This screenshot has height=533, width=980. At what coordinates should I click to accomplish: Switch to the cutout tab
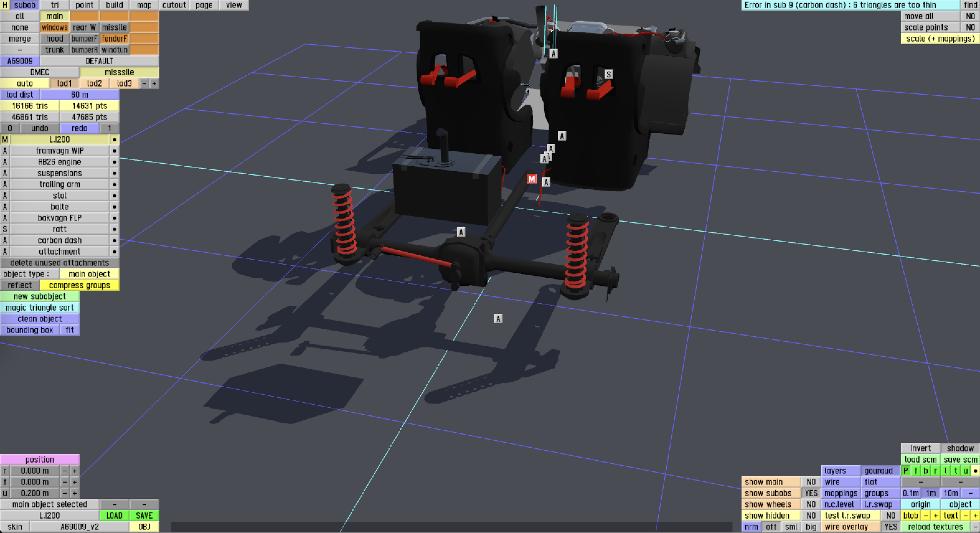[x=174, y=5]
